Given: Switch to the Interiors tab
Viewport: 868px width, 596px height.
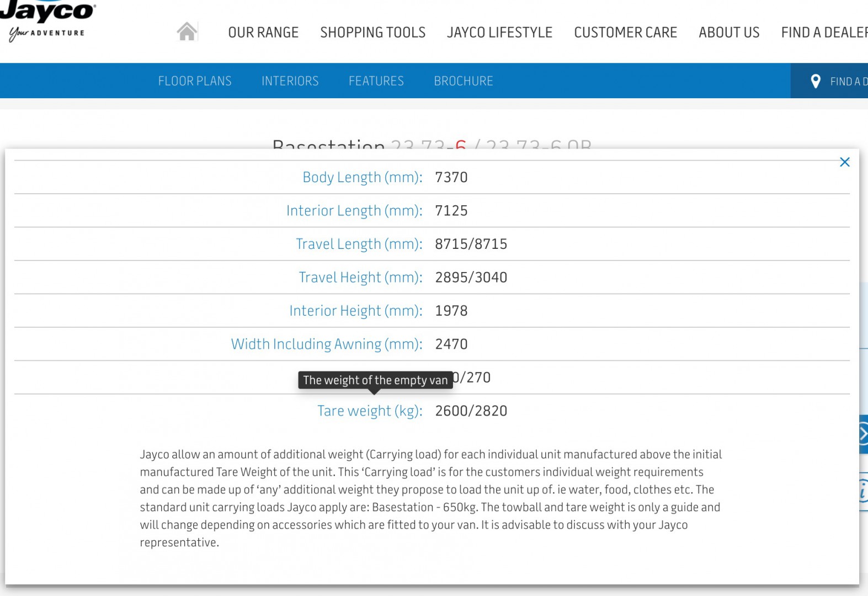Looking at the screenshot, I should 290,81.
